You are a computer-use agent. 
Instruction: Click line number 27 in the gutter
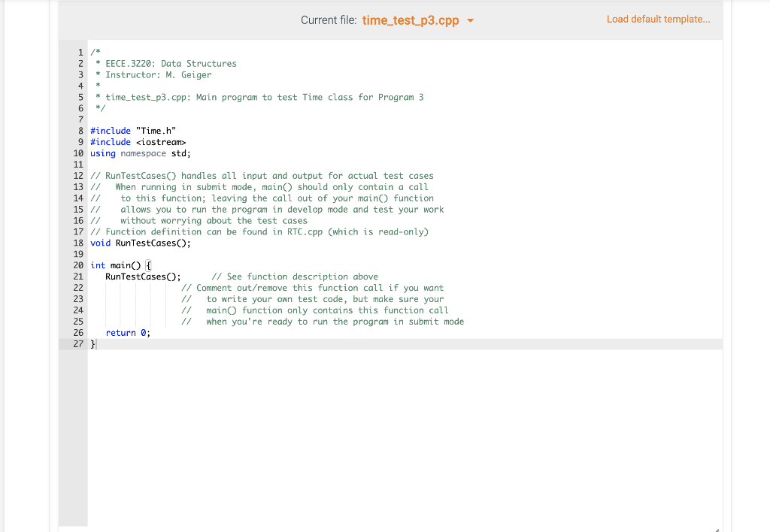point(78,343)
